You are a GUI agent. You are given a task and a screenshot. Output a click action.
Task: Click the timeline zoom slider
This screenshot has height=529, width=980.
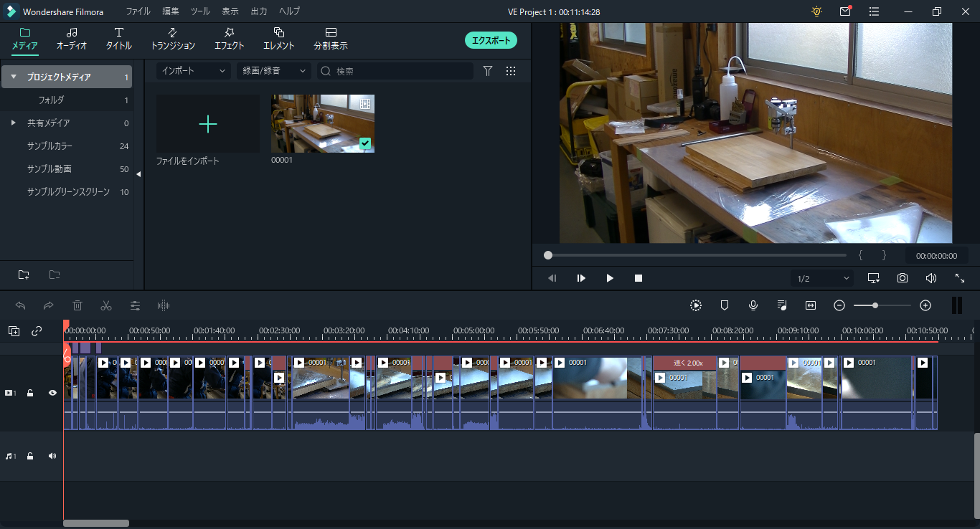[x=882, y=305]
